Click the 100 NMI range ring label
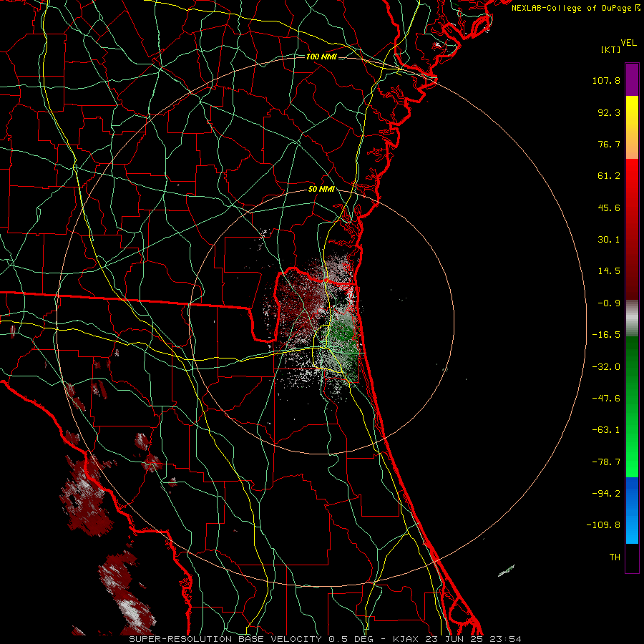 tap(321, 57)
